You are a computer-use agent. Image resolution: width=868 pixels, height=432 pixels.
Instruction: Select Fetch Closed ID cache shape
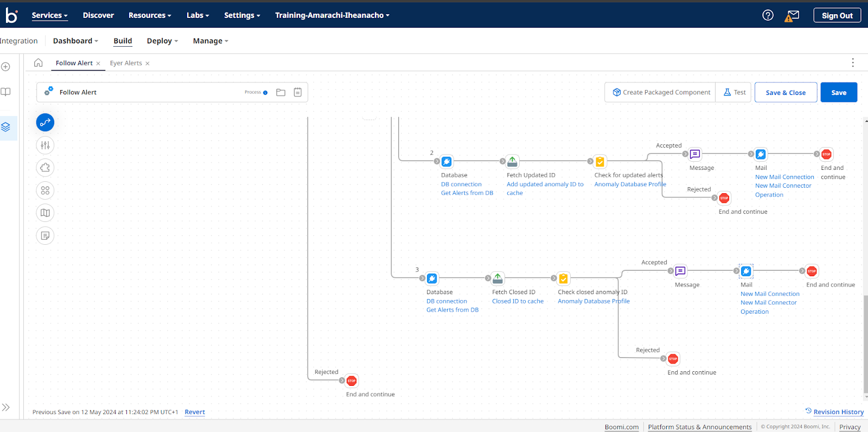click(x=497, y=278)
